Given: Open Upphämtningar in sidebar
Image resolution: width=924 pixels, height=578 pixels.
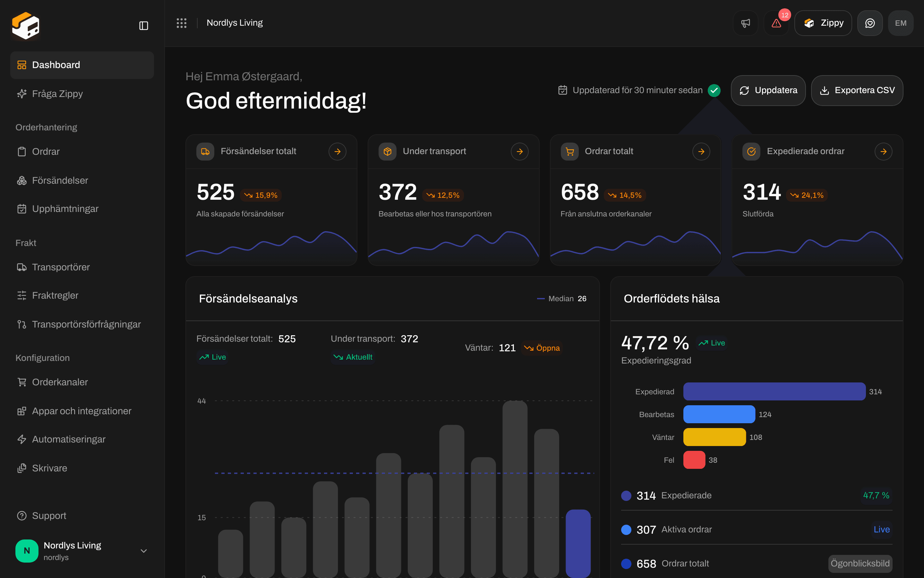Looking at the screenshot, I should point(82,209).
